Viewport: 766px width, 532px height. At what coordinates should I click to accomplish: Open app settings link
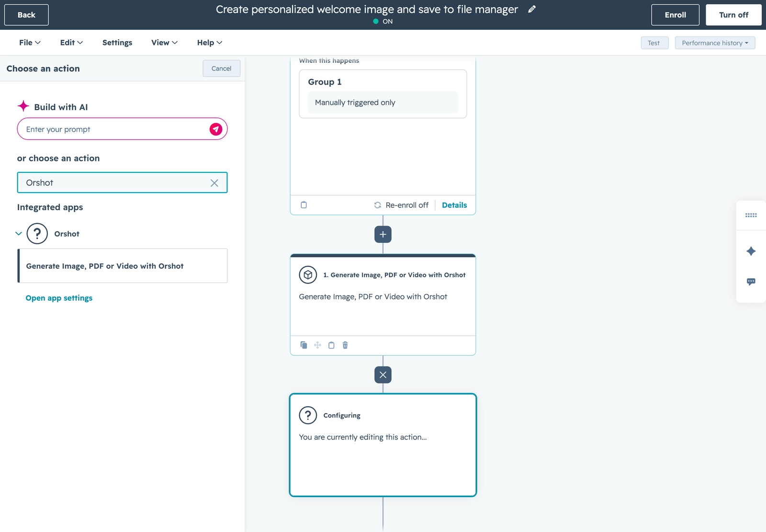pyautogui.click(x=59, y=298)
